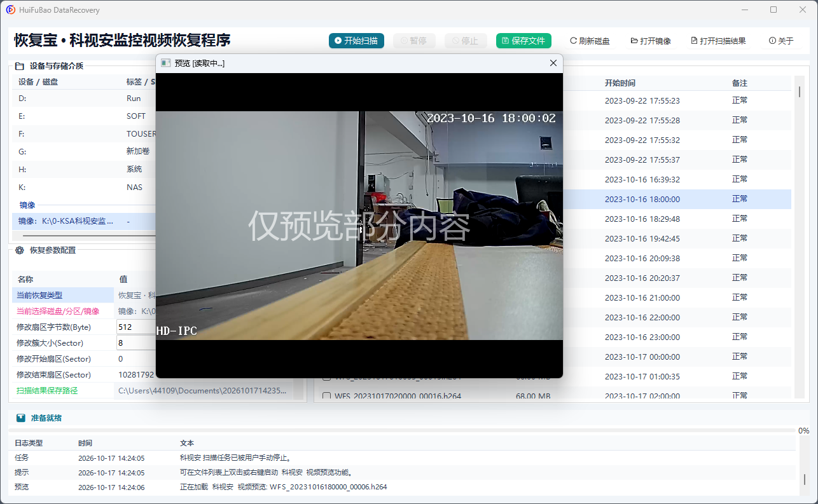Open the 关于 about dialog
This screenshot has width=818, height=504.
point(781,41)
